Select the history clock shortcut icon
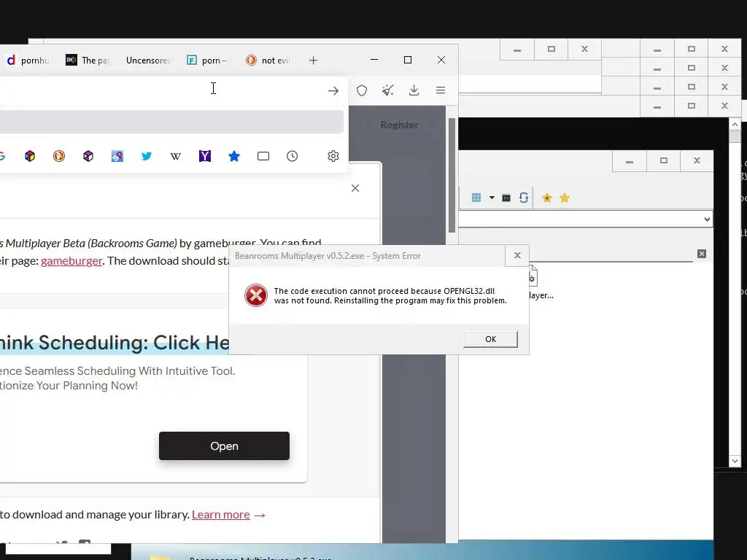747x560 pixels. [x=292, y=156]
